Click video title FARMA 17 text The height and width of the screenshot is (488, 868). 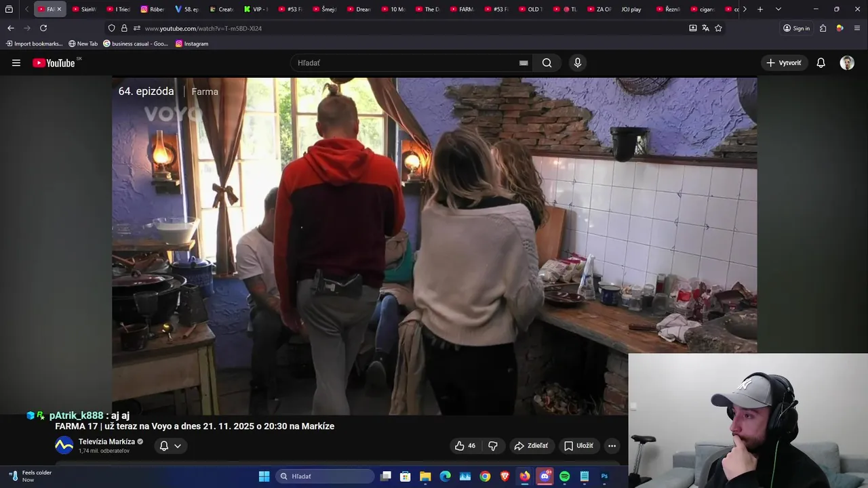[x=195, y=426]
